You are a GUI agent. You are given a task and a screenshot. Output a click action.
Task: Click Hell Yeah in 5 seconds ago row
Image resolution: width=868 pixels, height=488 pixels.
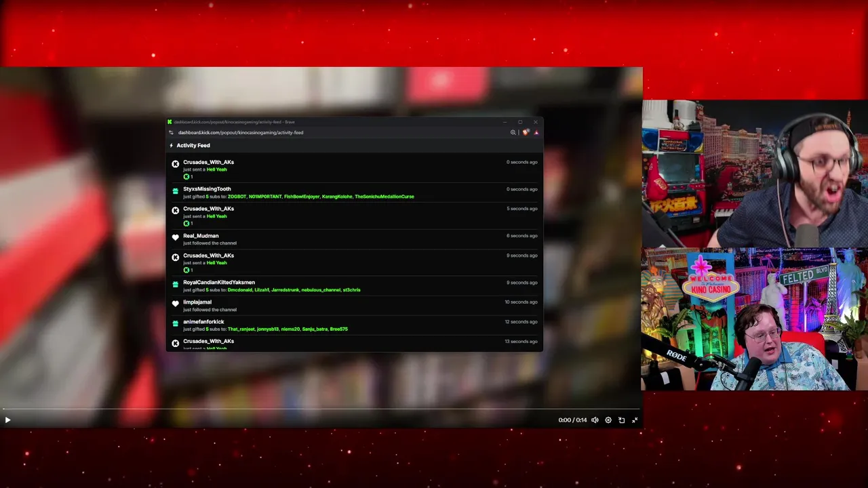216,216
